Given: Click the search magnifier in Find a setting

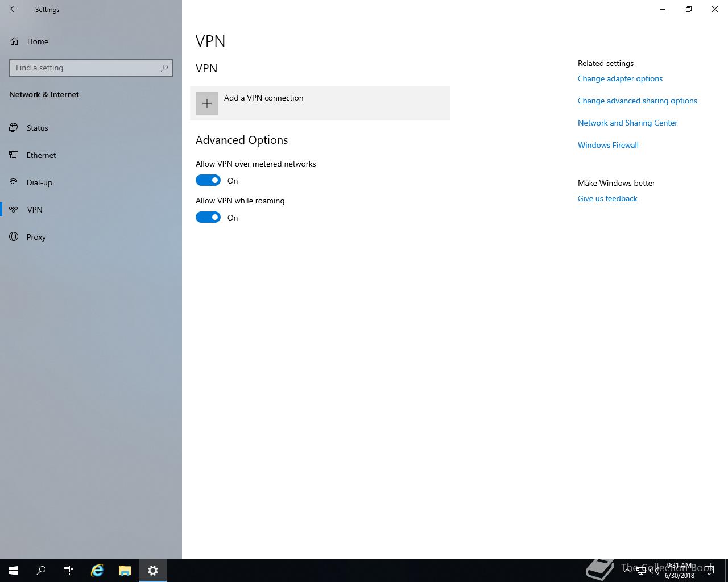Looking at the screenshot, I should click(164, 68).
